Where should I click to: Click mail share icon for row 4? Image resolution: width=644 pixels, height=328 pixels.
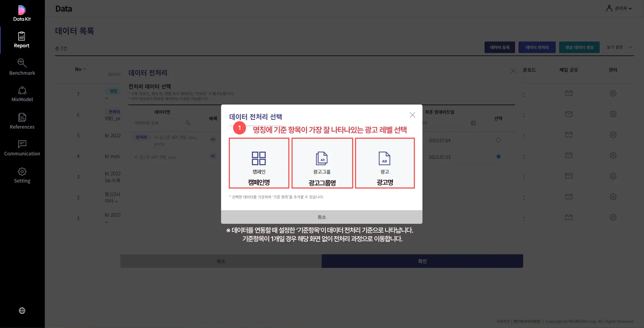click(x=569, y=155)
